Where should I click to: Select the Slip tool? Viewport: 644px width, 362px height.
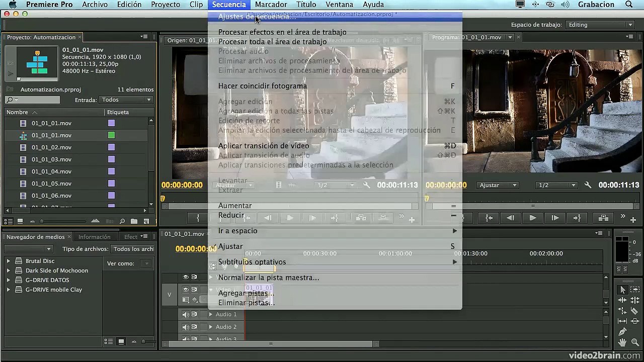pos(623,321)
